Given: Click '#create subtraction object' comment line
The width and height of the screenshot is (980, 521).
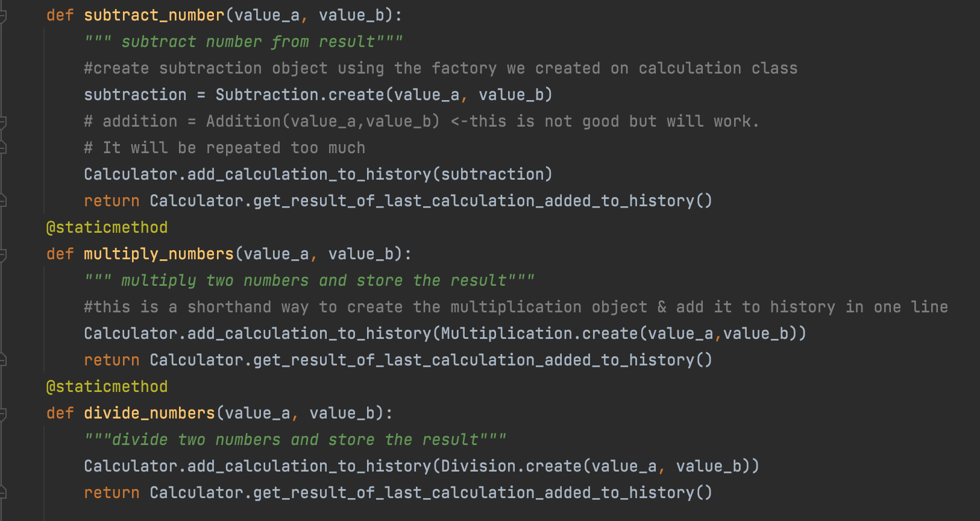Looking at the screenshot, I should coord(441,68).
